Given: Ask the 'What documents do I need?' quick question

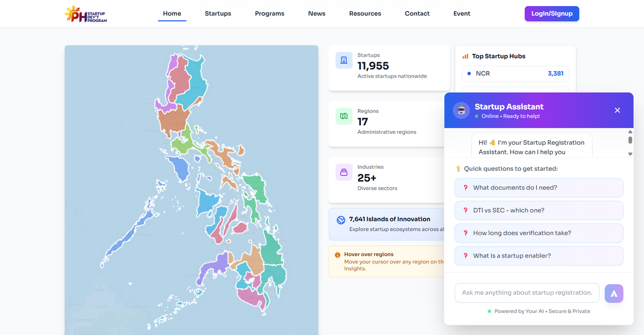Looking at the screenshot, I should pos(539,188).
